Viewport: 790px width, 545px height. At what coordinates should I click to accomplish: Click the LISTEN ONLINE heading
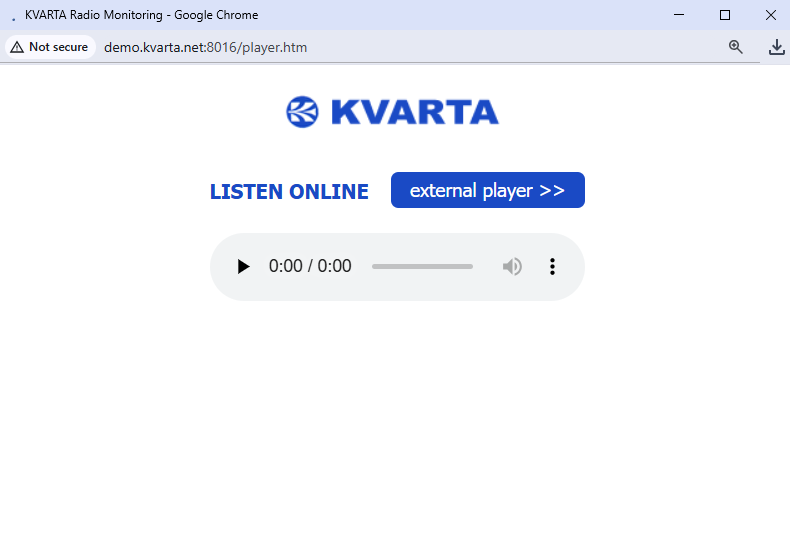pos(289,191)
